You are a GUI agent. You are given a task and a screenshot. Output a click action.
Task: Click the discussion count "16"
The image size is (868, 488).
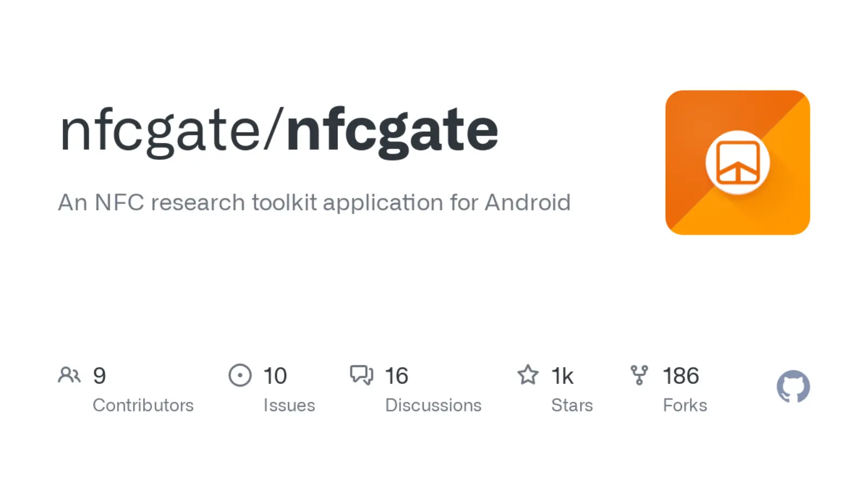[397, 376]
